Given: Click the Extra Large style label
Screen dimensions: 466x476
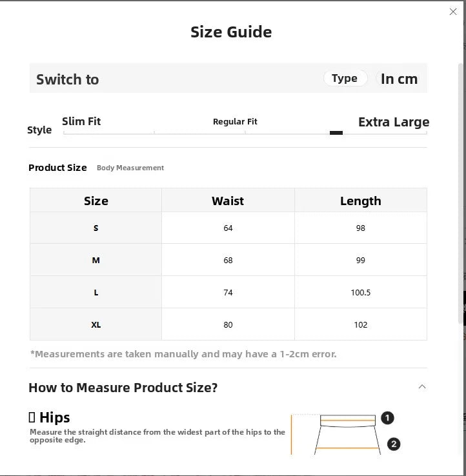Looking at the screenshot, I should (x=394, y=122).
